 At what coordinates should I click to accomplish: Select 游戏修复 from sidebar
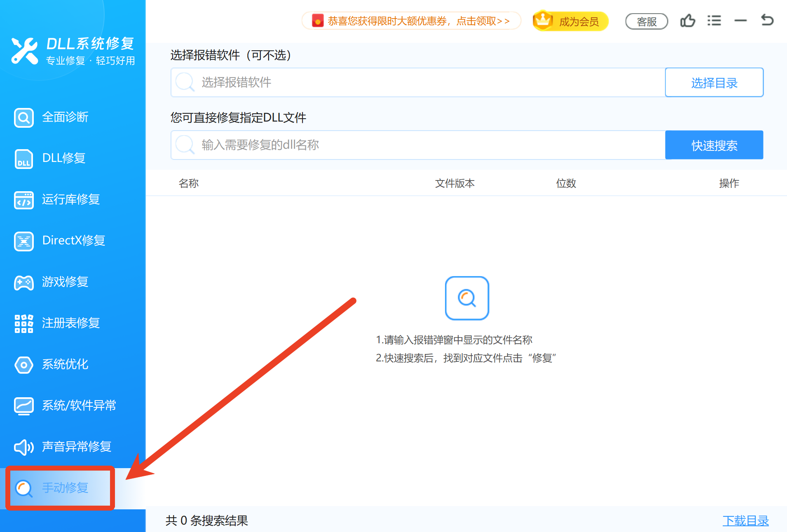pyautogui.click(x=65, y=282)
